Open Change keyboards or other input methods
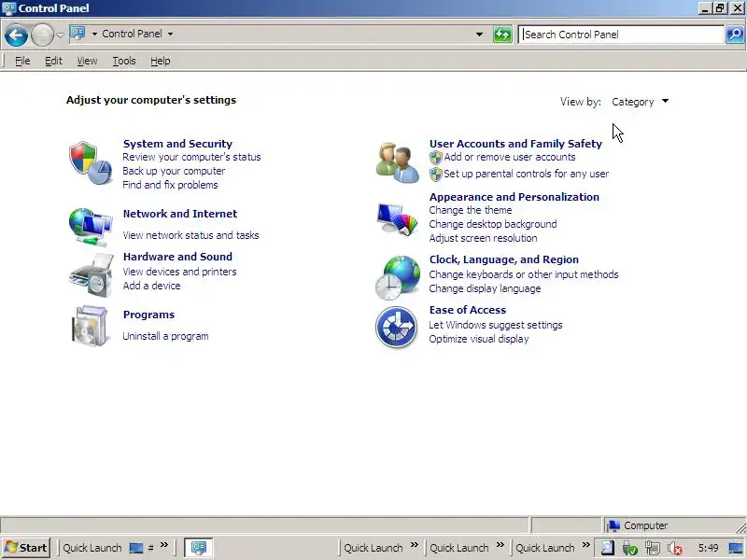The width and height of the screenshot is (747, 560). point(524,274)
